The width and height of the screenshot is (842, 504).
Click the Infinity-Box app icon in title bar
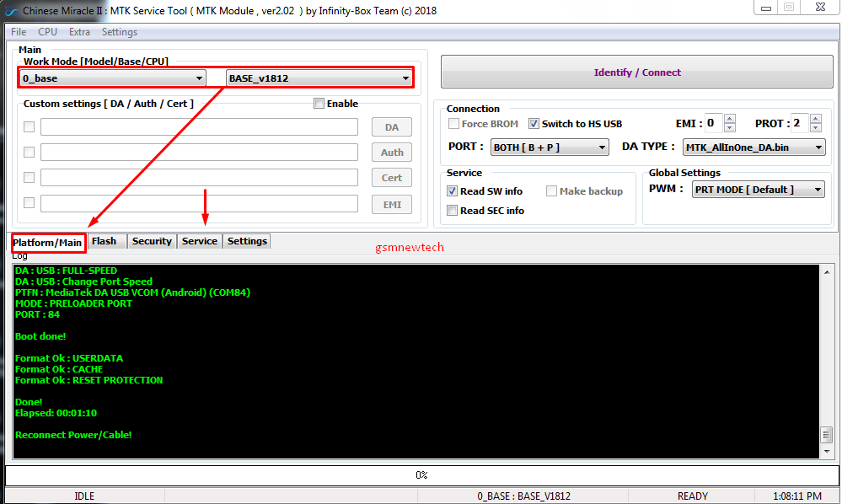tap(11, 11)
